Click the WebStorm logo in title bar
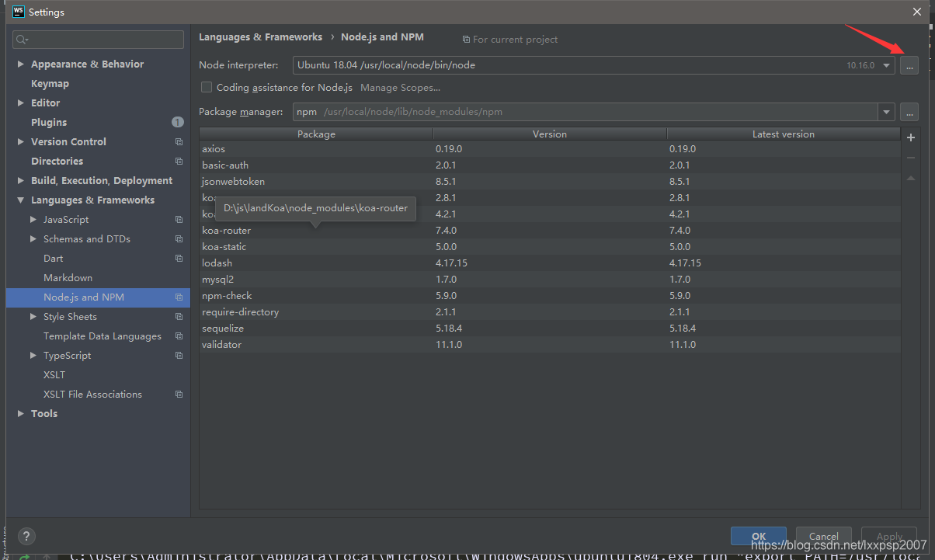 [18, 12]
